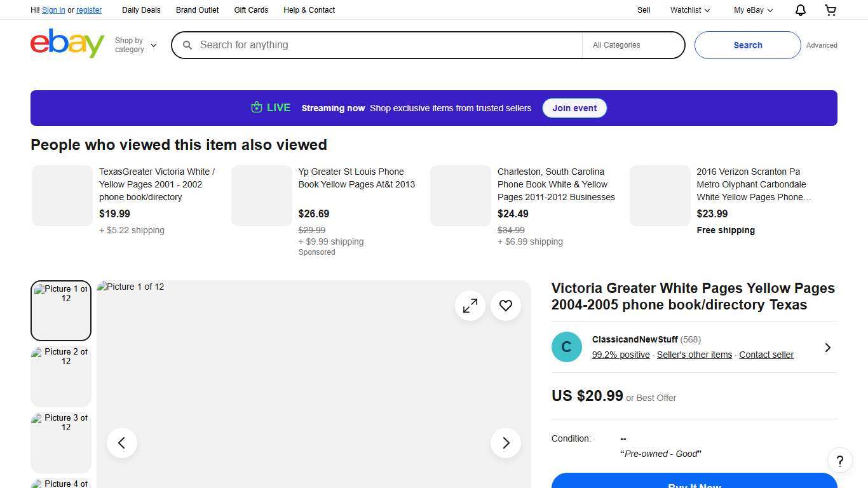Click the ClassicandNewStuff seller avatar

coord(566,347)
